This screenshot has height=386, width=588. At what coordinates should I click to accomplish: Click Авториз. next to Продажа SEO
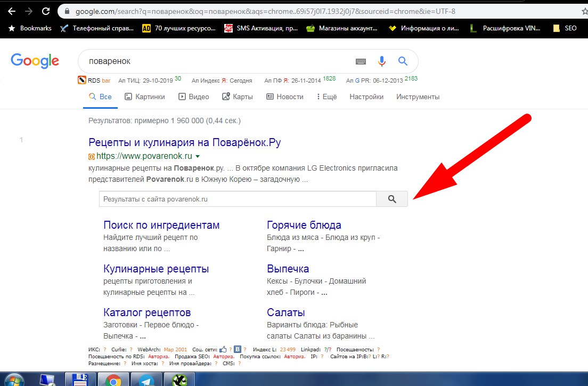(x=224, y=357)
